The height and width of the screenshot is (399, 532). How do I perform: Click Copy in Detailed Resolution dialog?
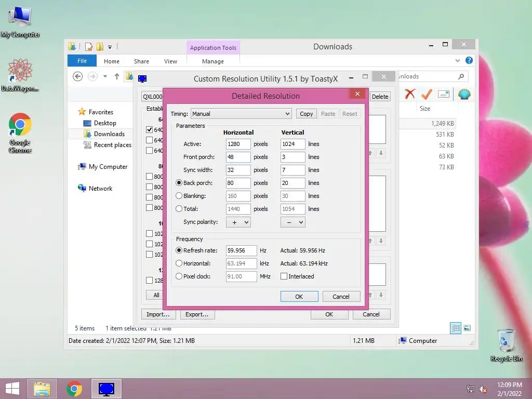[307, 114]
